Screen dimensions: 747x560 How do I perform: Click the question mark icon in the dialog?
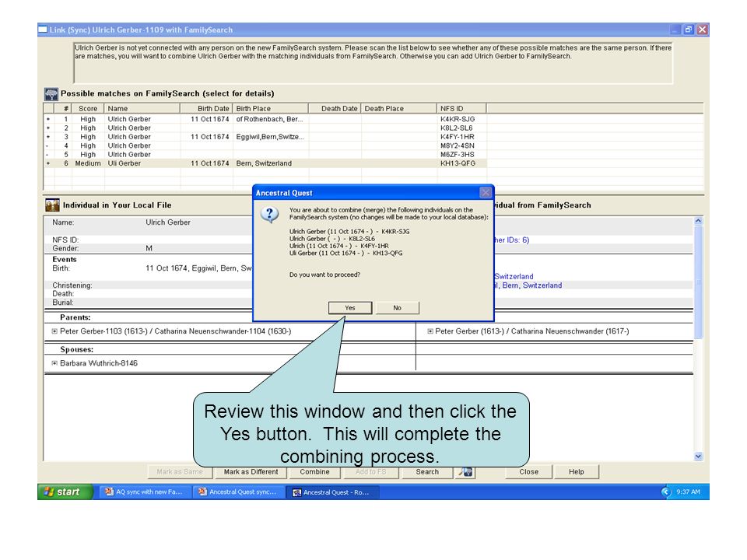[270, 215]
